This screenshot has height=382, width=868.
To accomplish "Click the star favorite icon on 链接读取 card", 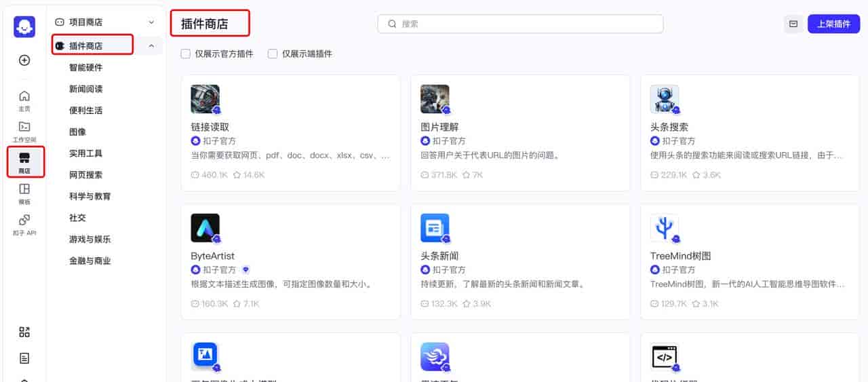I will [x=237, y=175].
